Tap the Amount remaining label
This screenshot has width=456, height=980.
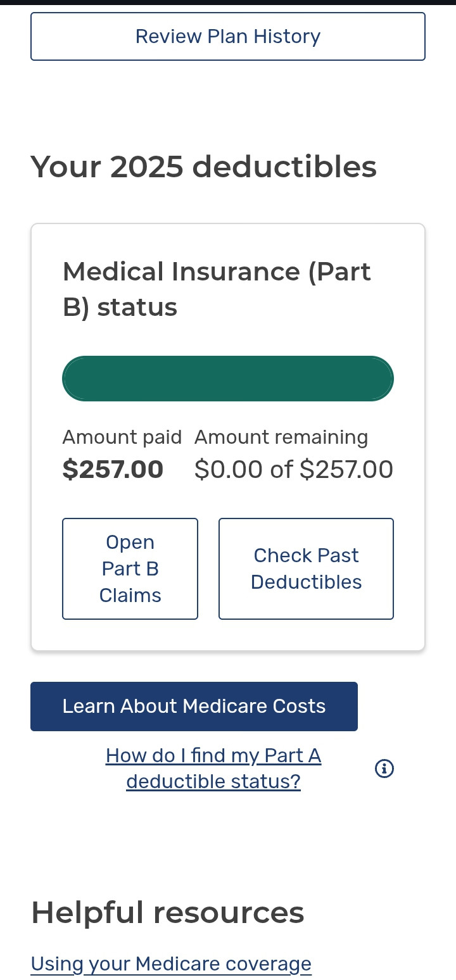281,437
